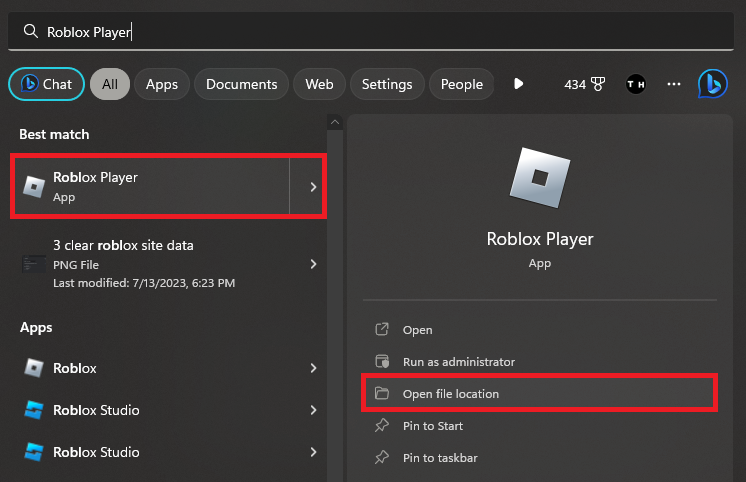The image size is (746, 482).
Task: Click the Pin to Start pin icon
Action: (382, 425)
